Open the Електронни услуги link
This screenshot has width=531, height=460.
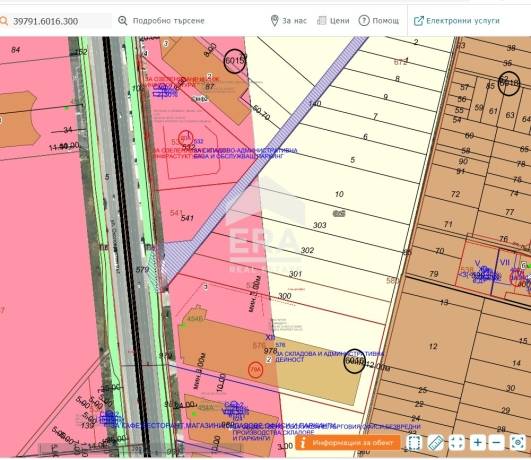tap(456, 21)
